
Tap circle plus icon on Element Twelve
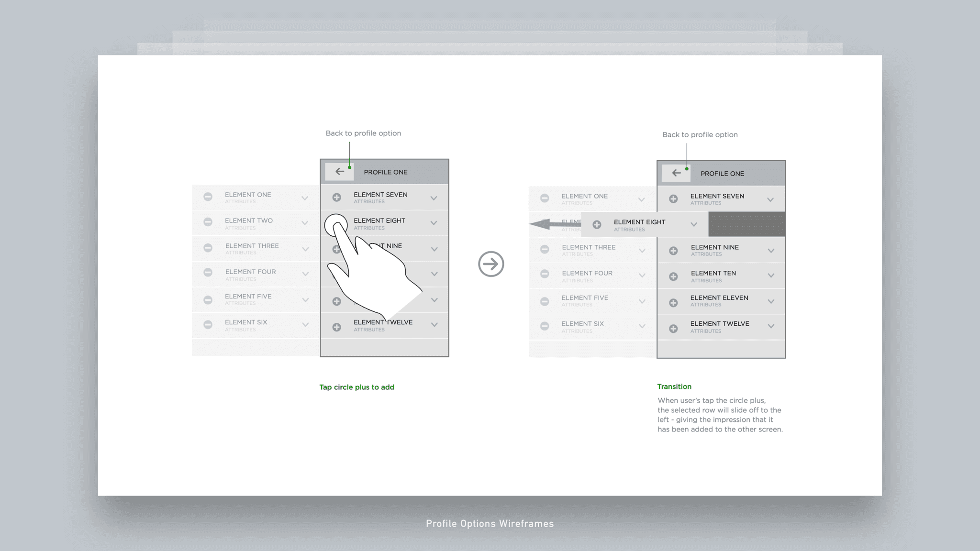[337, 326]
